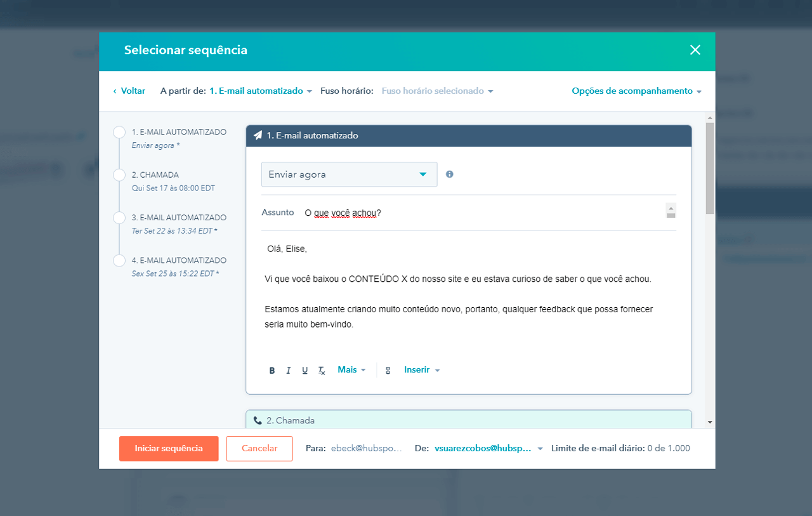Click the scrollbar on the right side
The width and height of the screenshot is (812, 516).
tap(709, 165)
